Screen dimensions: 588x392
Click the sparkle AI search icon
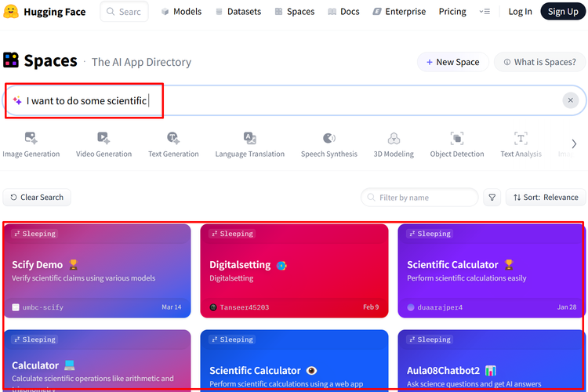pos(17,100)
